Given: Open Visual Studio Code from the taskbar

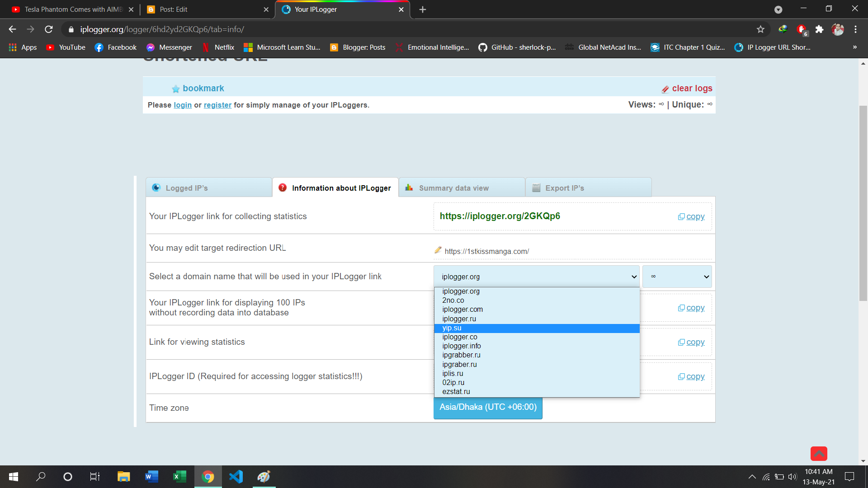Looking at the screenshot, I should point(236,477).
